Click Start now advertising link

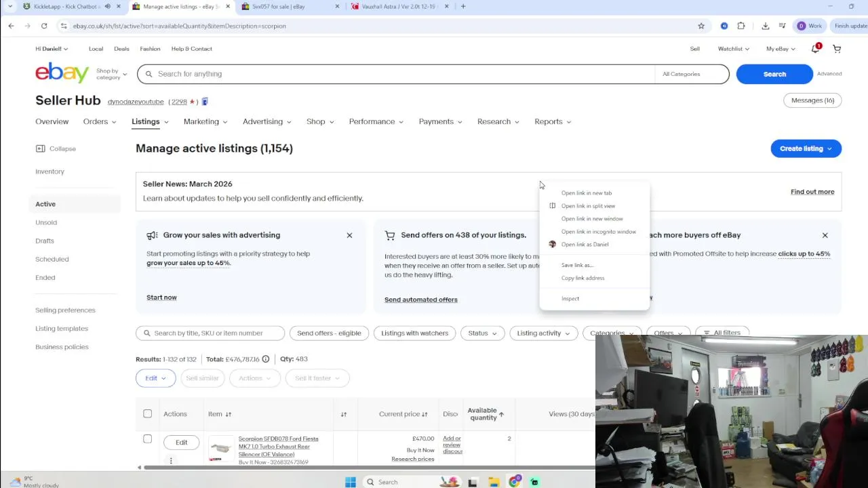(161, 298)
